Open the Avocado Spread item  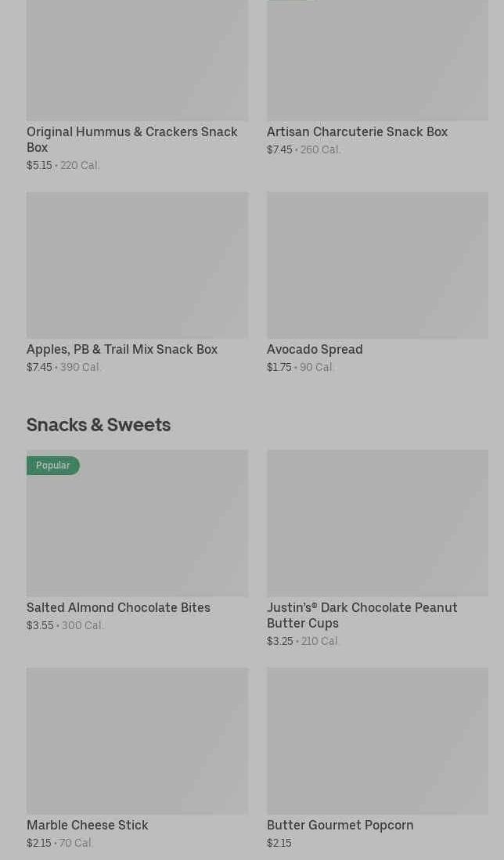(315, 349)
